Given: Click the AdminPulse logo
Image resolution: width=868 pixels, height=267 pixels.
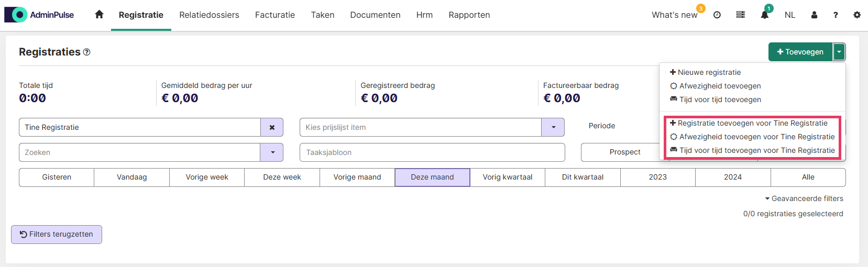Looking at the screenshot, I should coord(39,15).
